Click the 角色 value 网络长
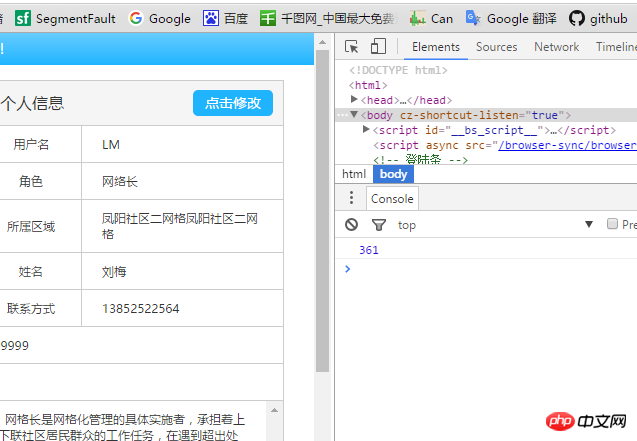 click(120, 182)
